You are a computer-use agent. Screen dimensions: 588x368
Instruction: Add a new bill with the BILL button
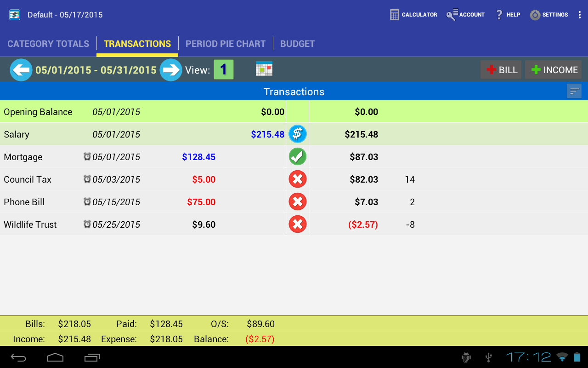[501, 69]
